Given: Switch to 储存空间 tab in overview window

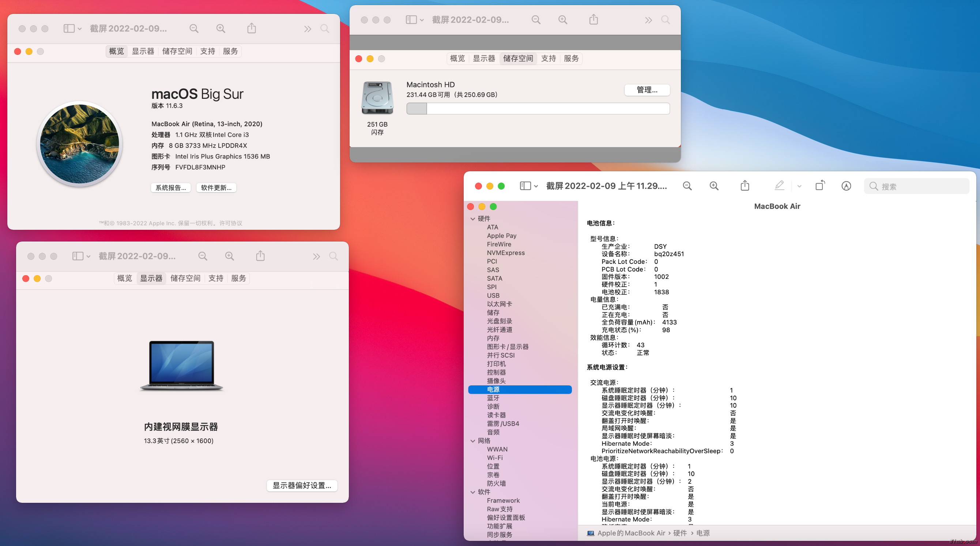Looking at the screenshot, I should click(177, 51).
